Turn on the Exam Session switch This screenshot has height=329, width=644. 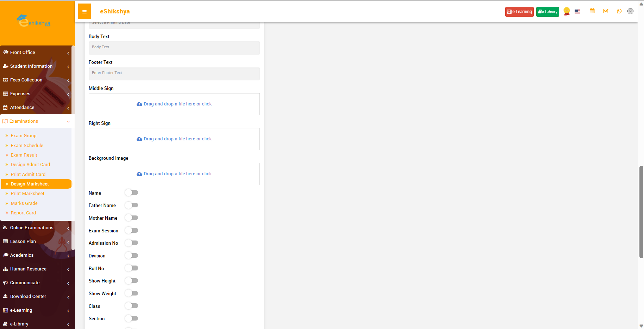coord(132,231)
